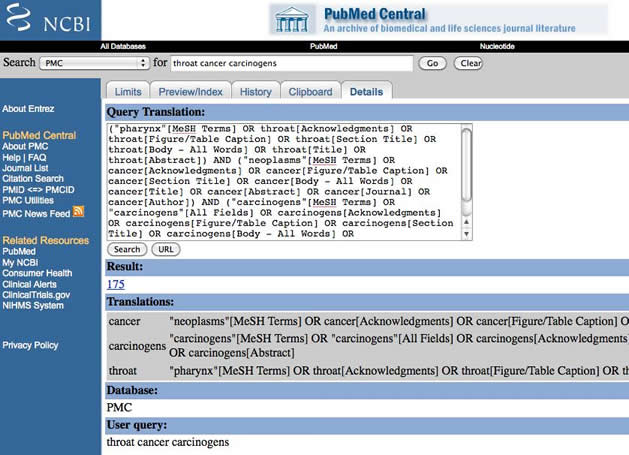Open the PMC Utilities link

coord(28,200)
